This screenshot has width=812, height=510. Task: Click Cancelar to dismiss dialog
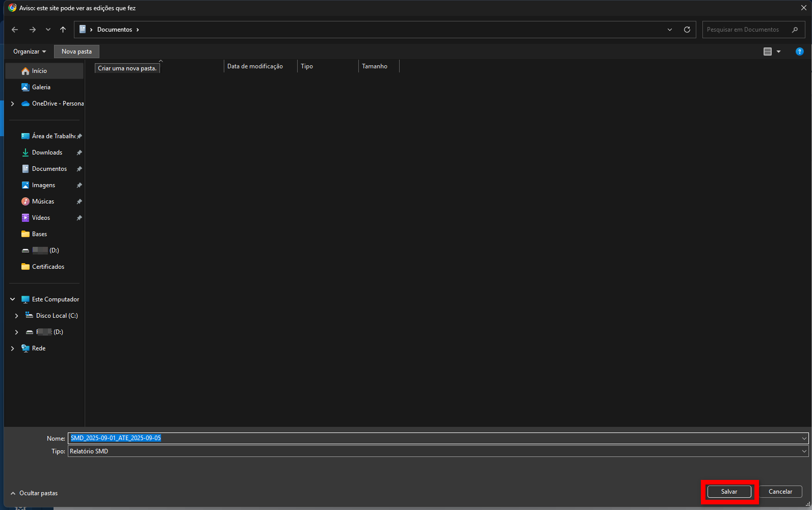(x=780, y=492)
